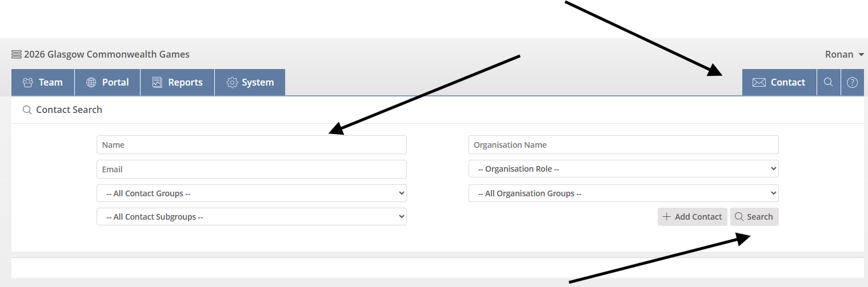Click the magnifier icon in the navigation bar
The image size is (868, 287).
[x=828, y=82]
